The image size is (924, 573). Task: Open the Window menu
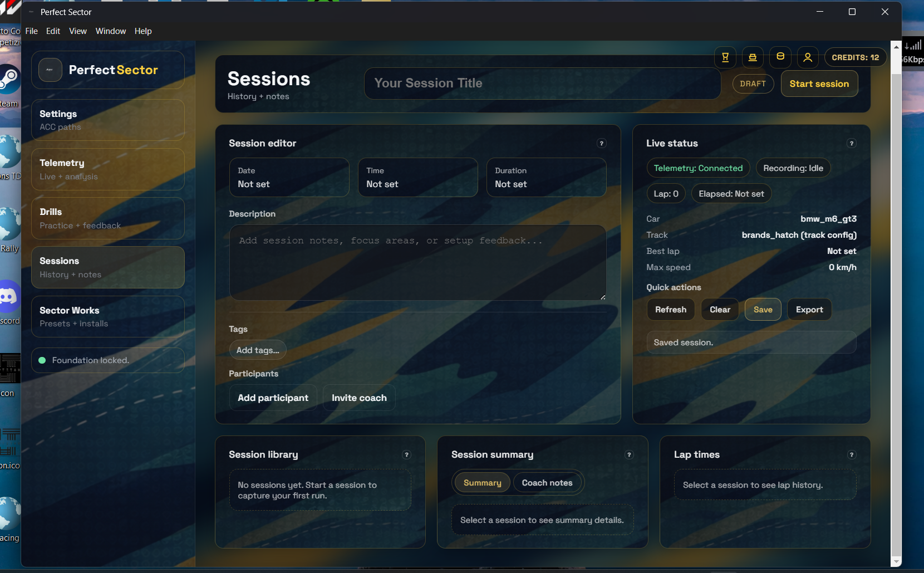(x=111, y=31)
